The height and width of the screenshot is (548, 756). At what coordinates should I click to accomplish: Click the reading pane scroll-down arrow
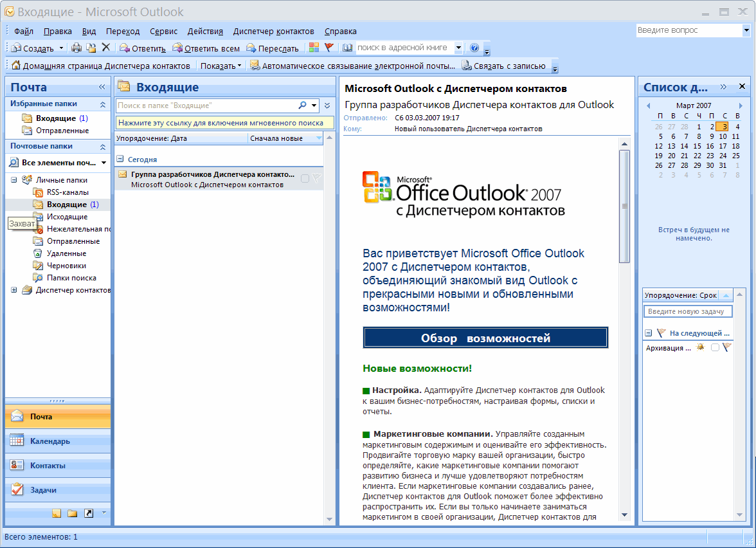624,515
